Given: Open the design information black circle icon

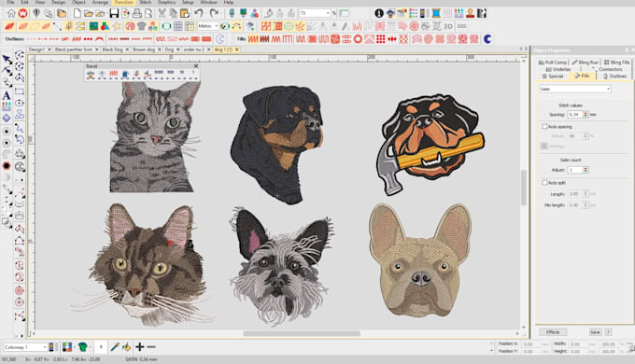Looking at the screenshot, I should click(x=378, y=13).
